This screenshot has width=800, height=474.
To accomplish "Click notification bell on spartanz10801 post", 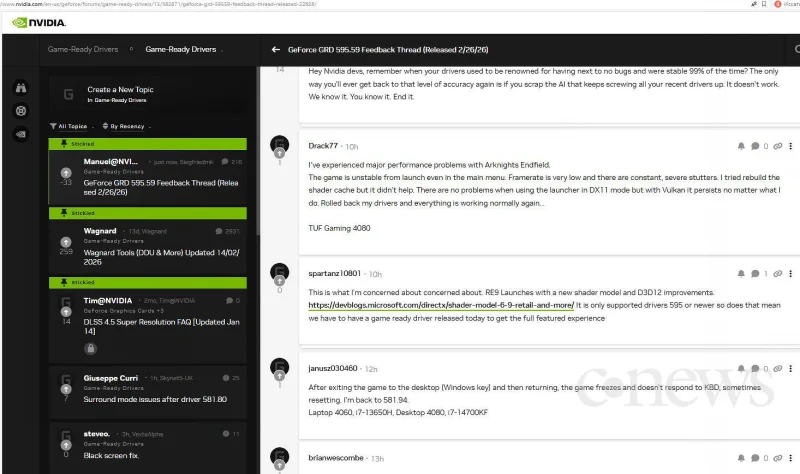I will click(741, 273).
